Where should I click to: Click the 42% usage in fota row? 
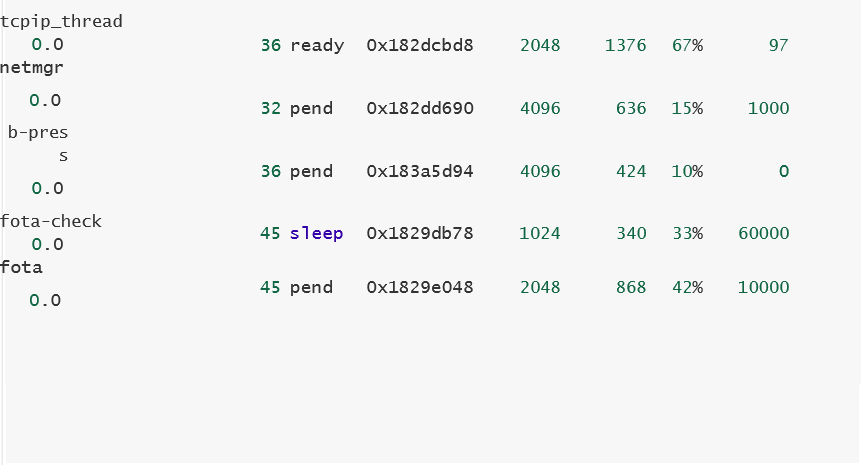687,287
